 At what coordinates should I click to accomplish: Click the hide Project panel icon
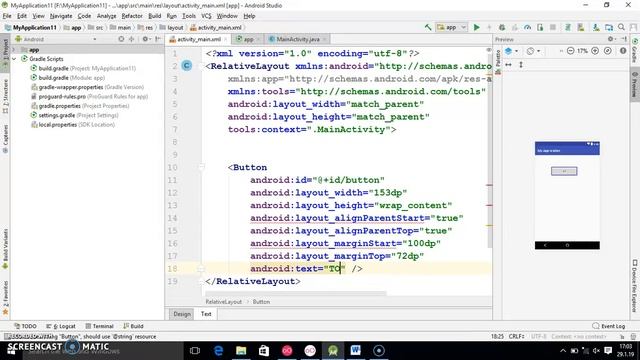[x=158, y=39]
